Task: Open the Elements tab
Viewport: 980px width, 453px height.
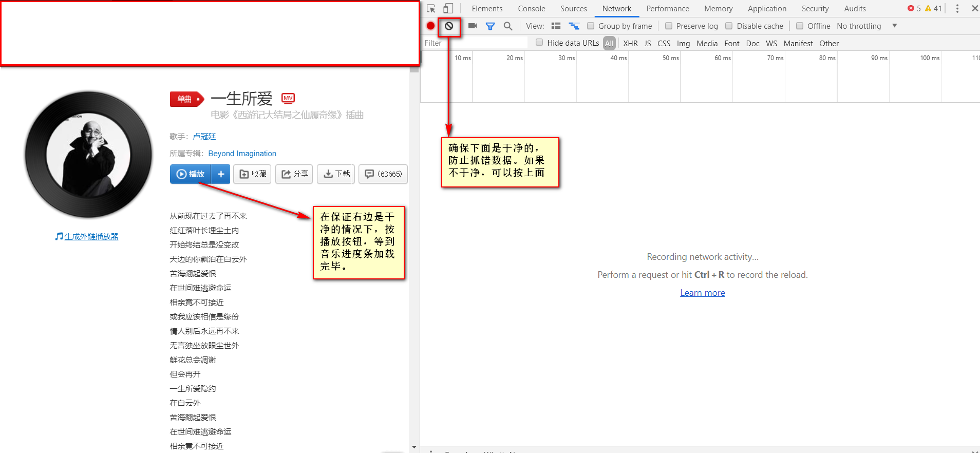Action: point(487,9)
